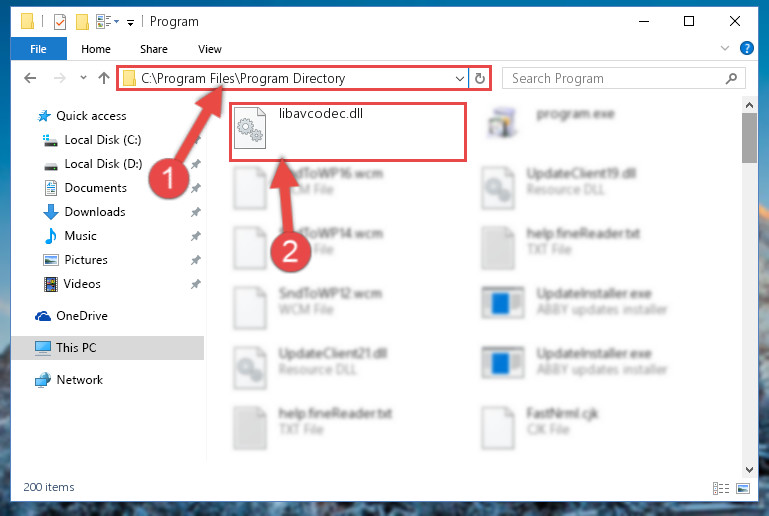Go up one folder level

pyautogui.click(x=103, y=78)
